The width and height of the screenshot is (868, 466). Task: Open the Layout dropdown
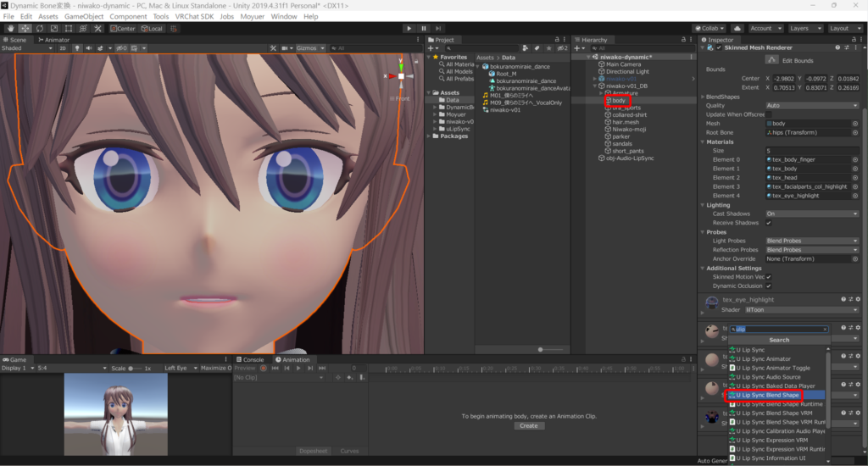844,28
